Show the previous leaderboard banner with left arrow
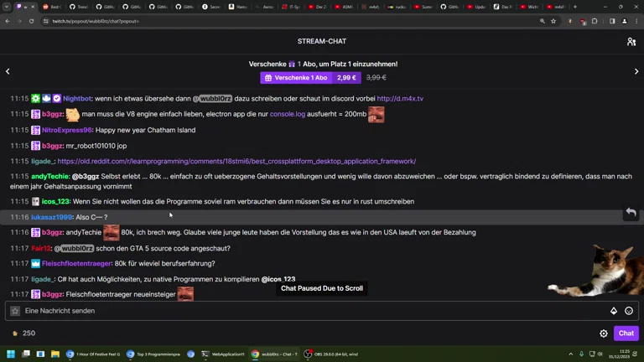The image size is (644, 362). click(x=8, y=71)
